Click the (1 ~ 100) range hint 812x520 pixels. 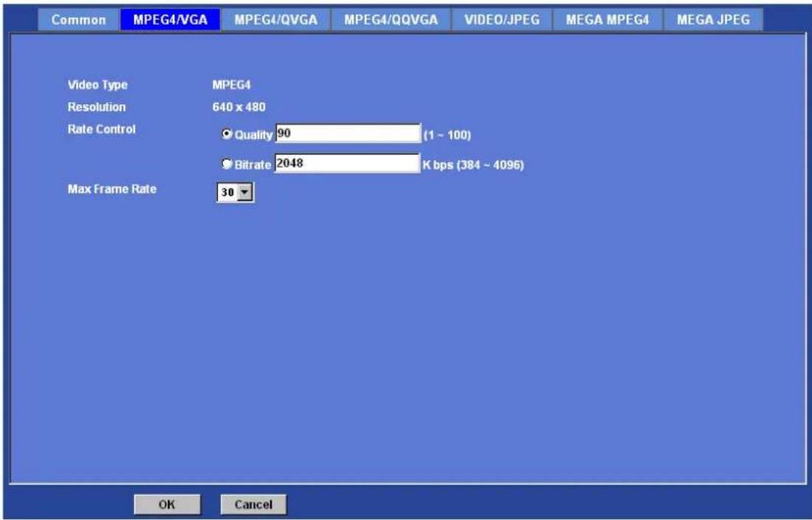(447, 135)
